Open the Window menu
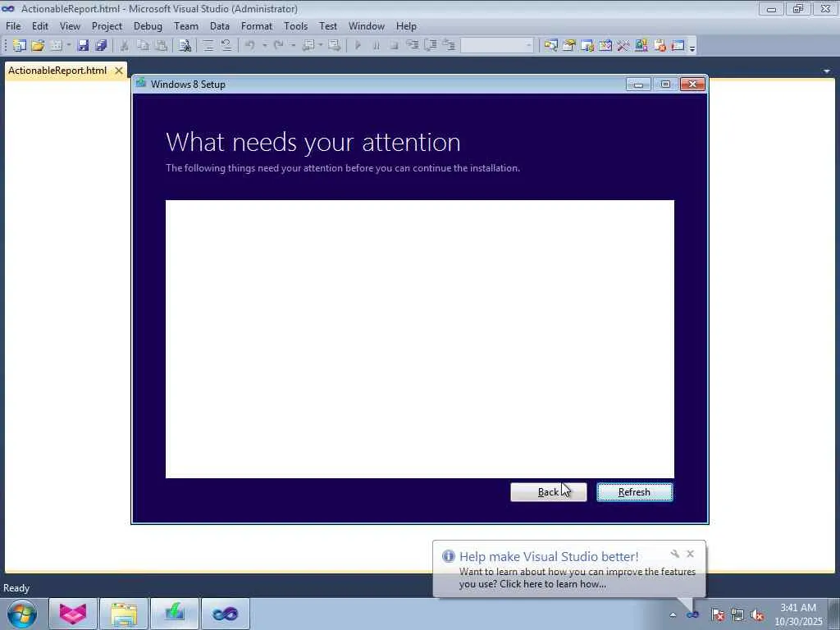 coord(367,25)
